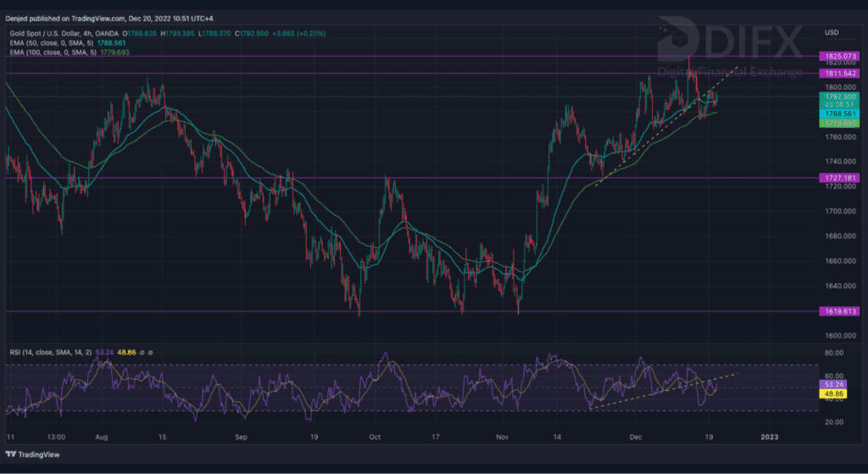This screenshot has height=474, width=868.
Task: Click the Oct marker on time axis
Action: pos(373,437)
